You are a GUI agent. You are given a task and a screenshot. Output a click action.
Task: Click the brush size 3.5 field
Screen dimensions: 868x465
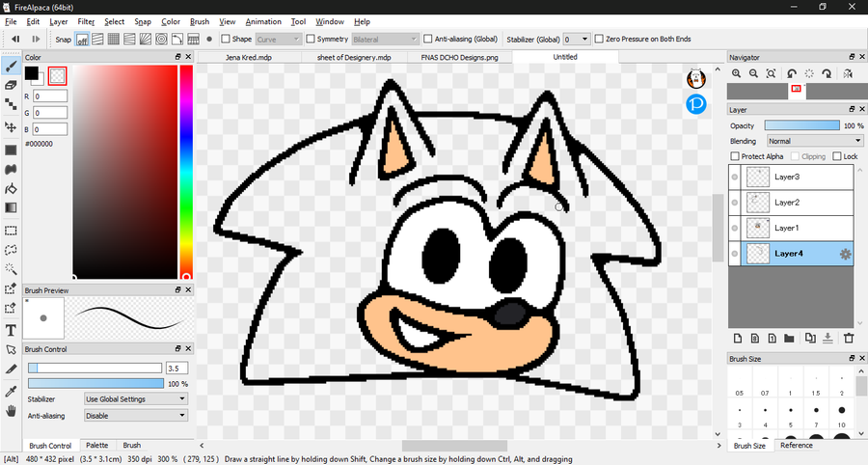click(x=176, y=369)
